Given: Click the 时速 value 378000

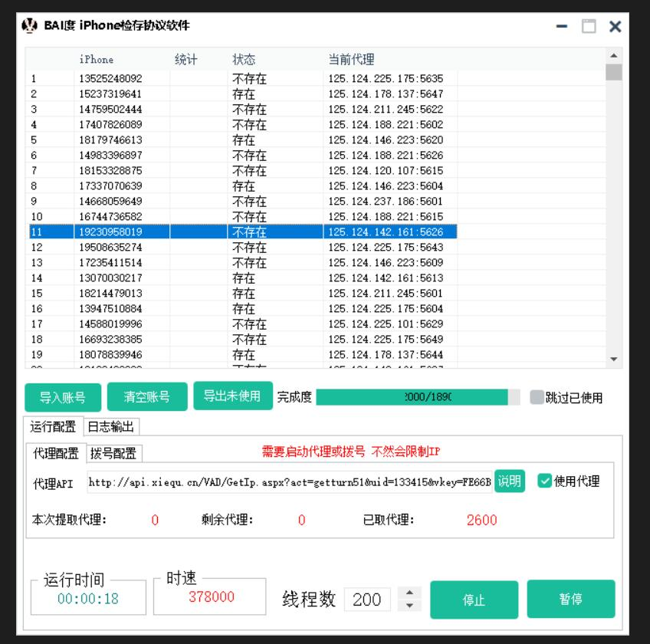Looking at the screenshot, I should [212, 596].
